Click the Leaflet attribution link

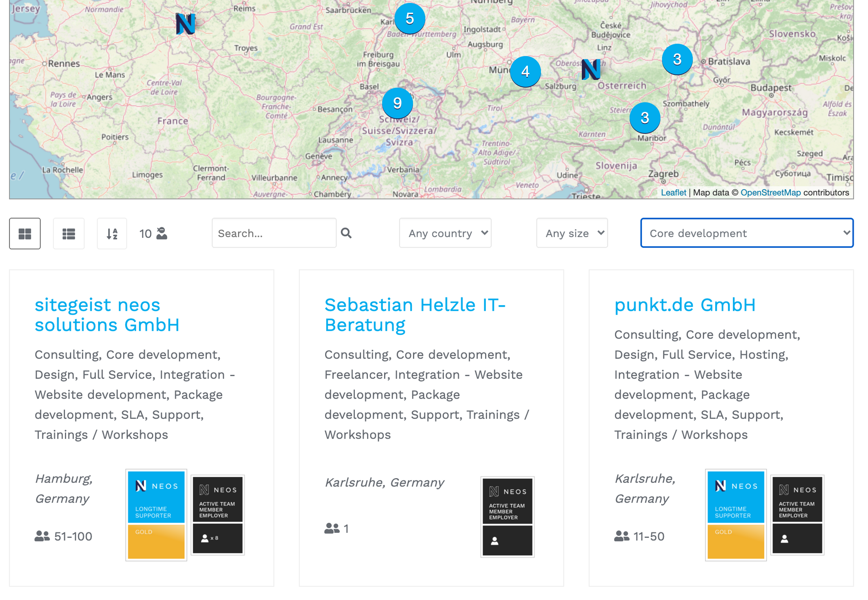click(x=674, y=193)
